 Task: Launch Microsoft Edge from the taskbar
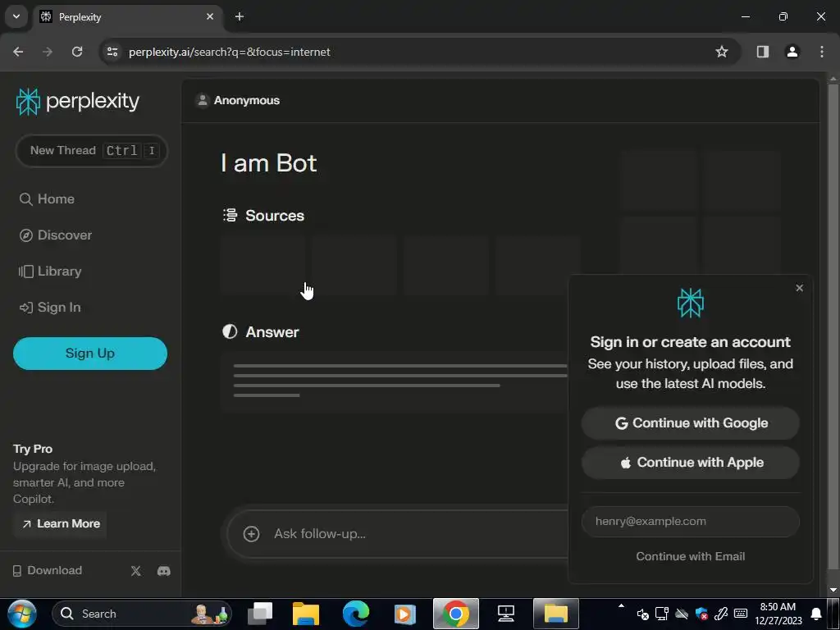point(356,614)
